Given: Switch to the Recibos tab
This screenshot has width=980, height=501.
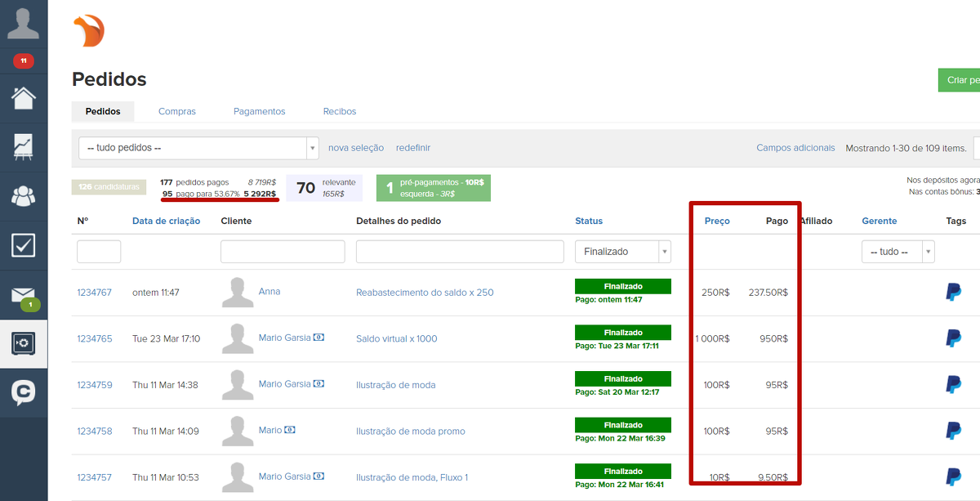Looking at the screenshot, I should click(340, 111).
